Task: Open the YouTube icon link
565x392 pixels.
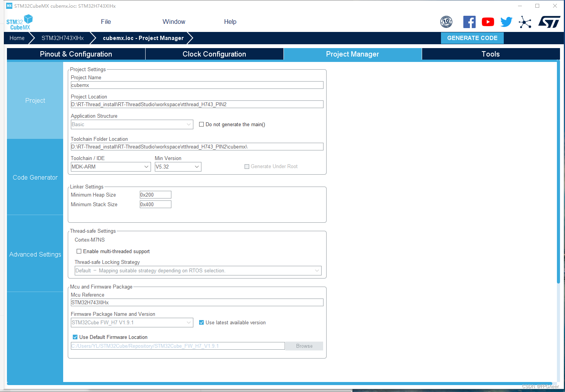Action: 488,22
